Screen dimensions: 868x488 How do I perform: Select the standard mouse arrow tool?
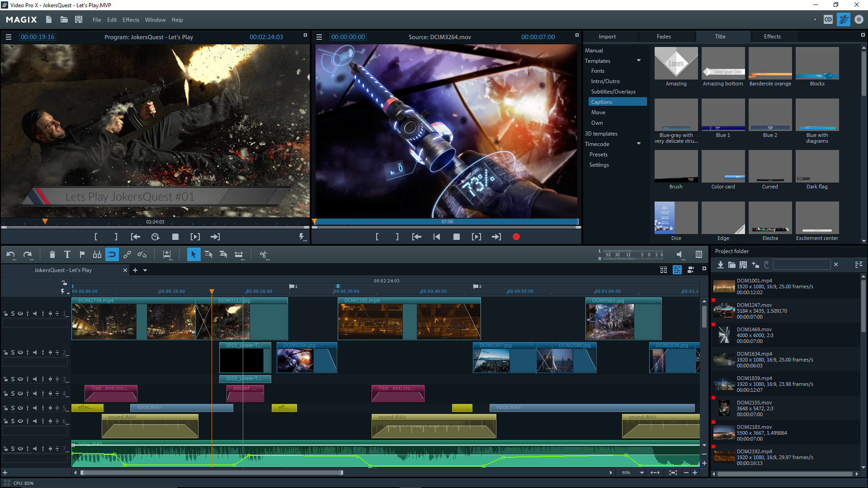point(193,254)
